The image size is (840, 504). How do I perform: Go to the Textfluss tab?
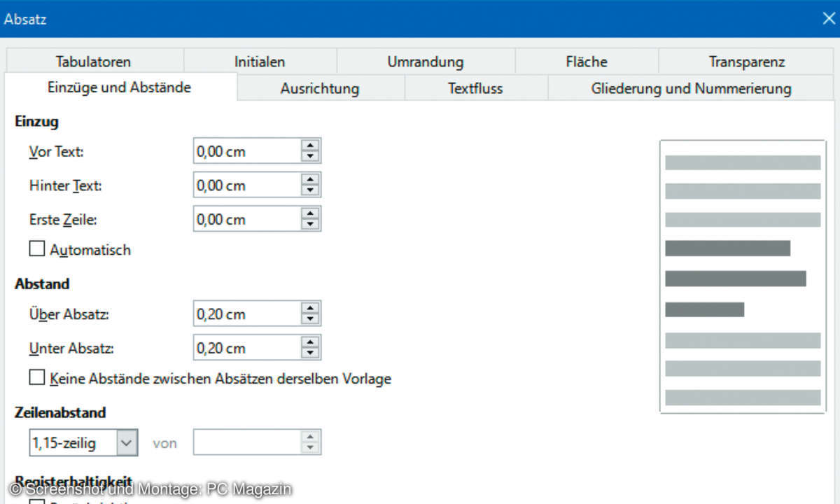(x=475, y=89)
